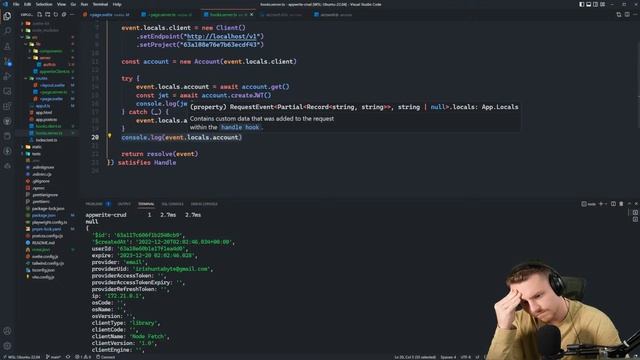Click UTF-8 encoding in the status bar

(466, 357)
